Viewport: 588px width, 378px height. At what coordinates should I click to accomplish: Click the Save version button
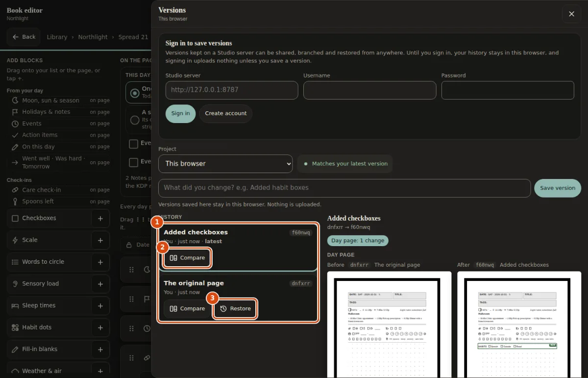(558, 188)
